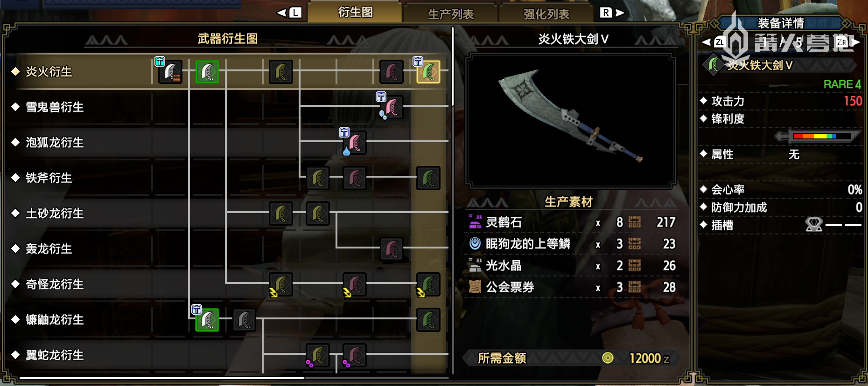868x386 pixels.
Task: Select the rightmost sword in 铁斧衍生 row
Action: pyautogui.click(x=428, y=178)
